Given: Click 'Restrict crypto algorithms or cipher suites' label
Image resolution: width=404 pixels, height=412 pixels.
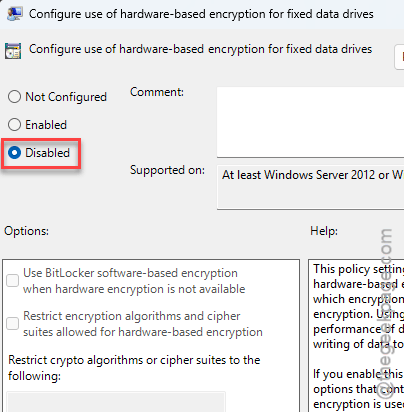Looking at the screenshot, I should (x=134, y=368).
